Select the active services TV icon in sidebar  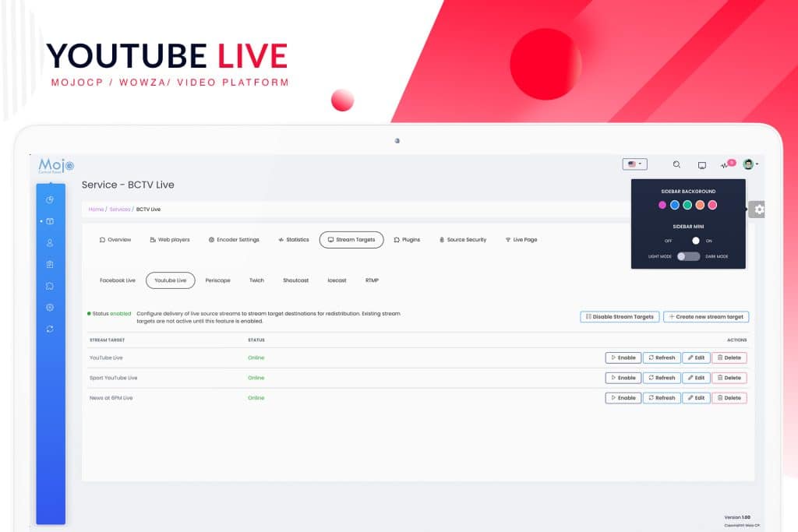[x=50, y=221]
